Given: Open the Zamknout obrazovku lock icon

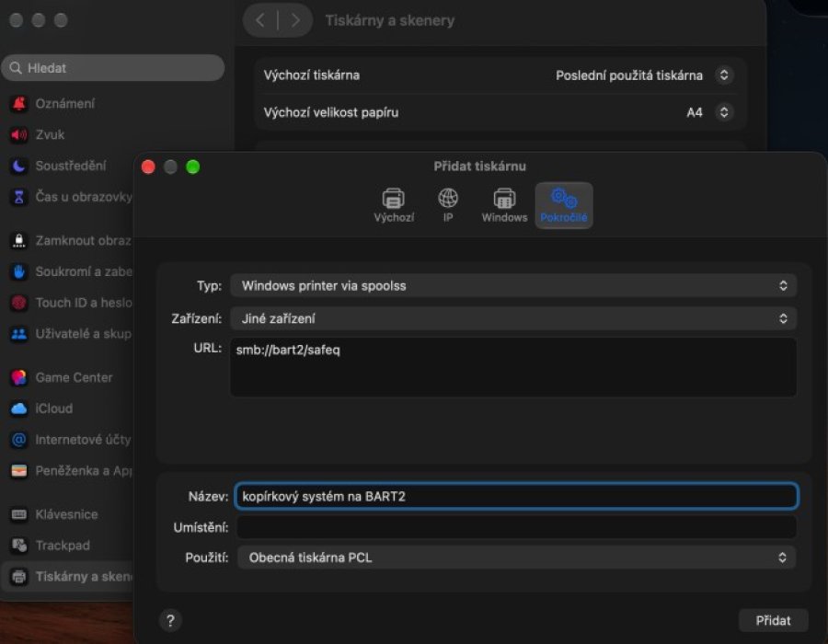Looking at the screenshot, I should [19, 241].
